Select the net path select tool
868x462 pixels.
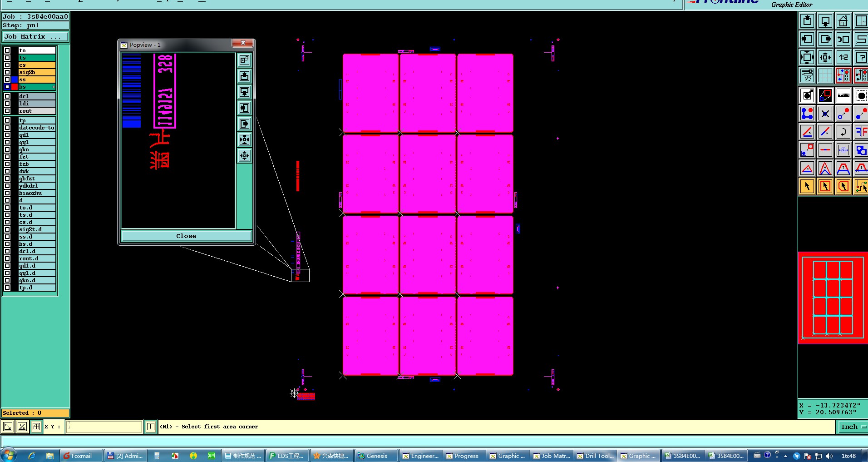click(861, 186)
